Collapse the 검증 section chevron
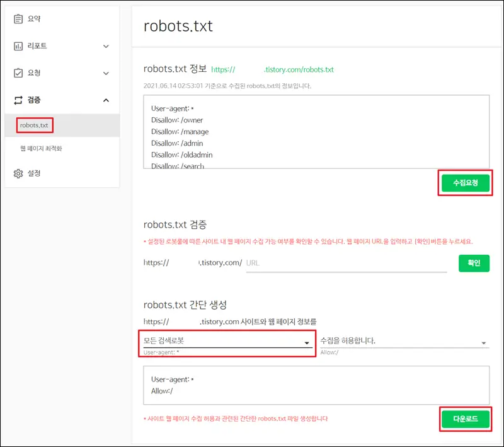This screenshot has height=447, width=504. click(x=106, y=100)
